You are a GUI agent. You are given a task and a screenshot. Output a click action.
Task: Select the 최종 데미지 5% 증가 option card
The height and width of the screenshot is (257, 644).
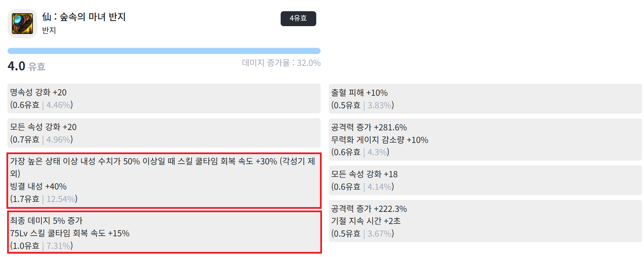(164, 232)
